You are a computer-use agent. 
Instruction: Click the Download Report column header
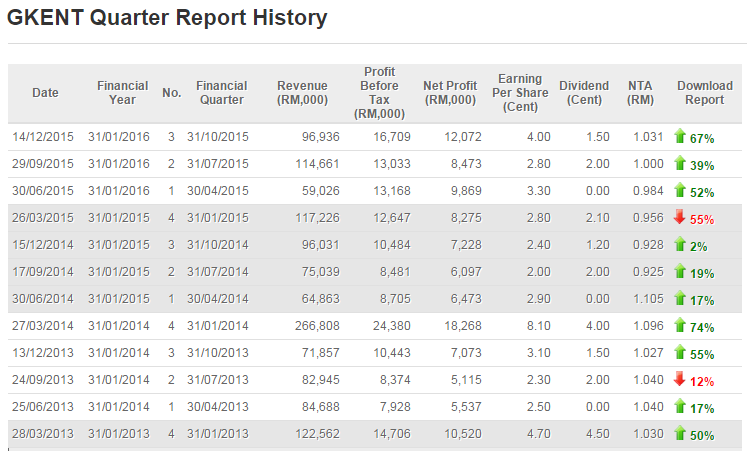pyautogui.click(x=705, y=92)
